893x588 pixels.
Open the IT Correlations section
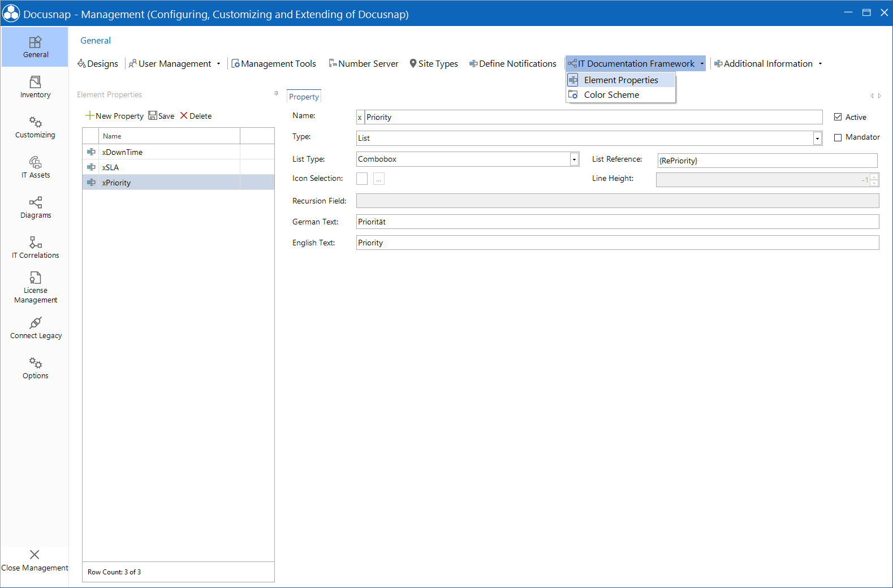pyautogui.click(x=35, y=248)
